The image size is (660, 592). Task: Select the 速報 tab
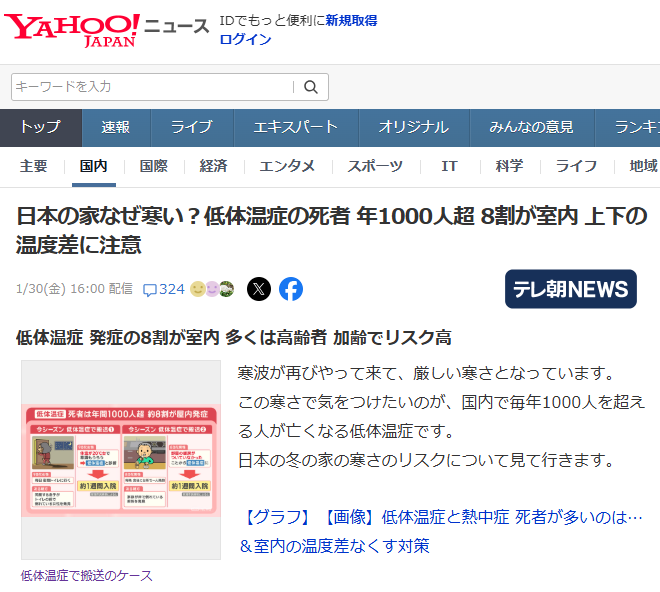(115, 127)
